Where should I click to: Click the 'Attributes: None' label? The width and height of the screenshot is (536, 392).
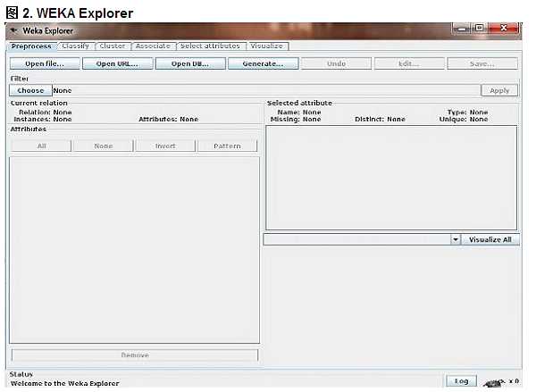pos(169,119)
